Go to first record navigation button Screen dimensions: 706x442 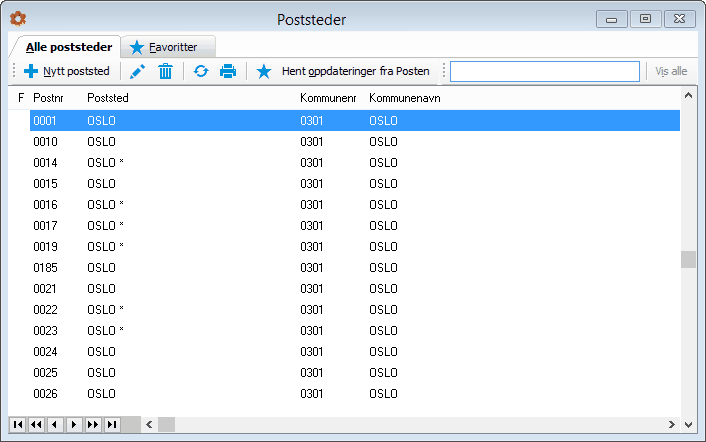18,424
